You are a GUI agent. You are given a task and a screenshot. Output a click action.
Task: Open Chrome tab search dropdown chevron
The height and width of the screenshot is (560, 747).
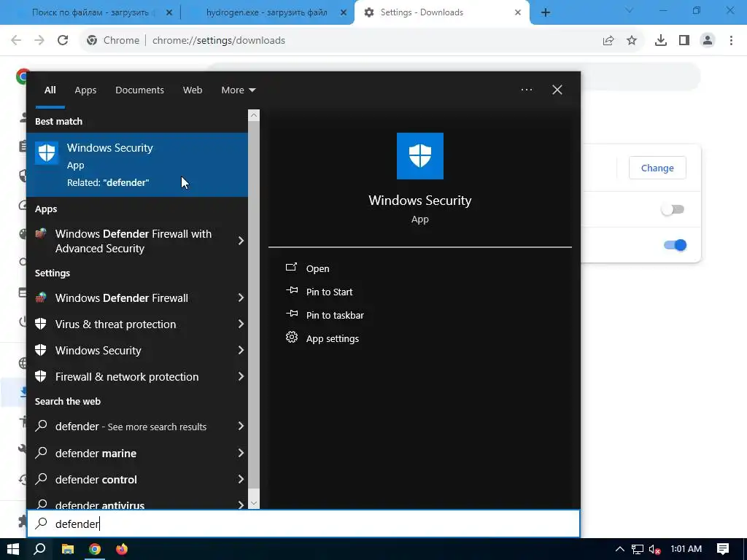pos(629,10)
